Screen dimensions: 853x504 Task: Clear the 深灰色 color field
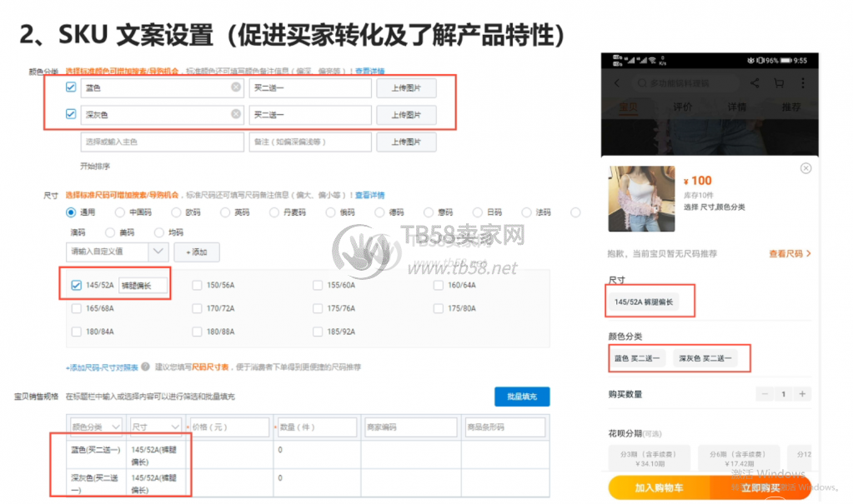coord(235,113)
